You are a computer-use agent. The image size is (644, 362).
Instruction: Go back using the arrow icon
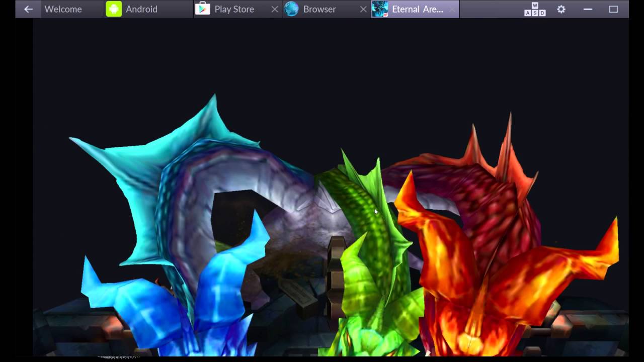click(x=28, y=9)
